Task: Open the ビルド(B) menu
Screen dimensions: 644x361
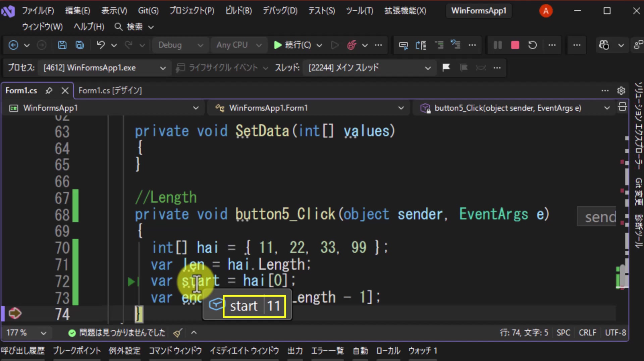Action: click(238, 11)
